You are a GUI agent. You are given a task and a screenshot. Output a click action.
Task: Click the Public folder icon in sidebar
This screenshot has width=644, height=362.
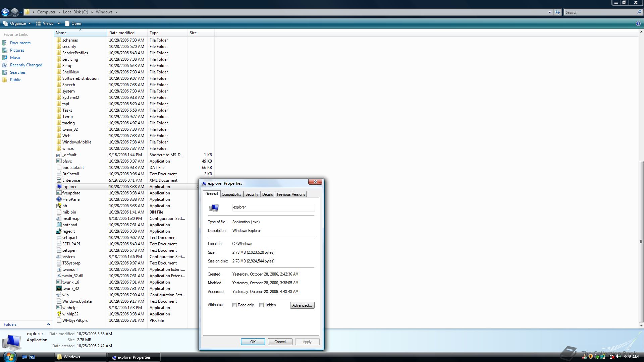[x=5, y=80]
